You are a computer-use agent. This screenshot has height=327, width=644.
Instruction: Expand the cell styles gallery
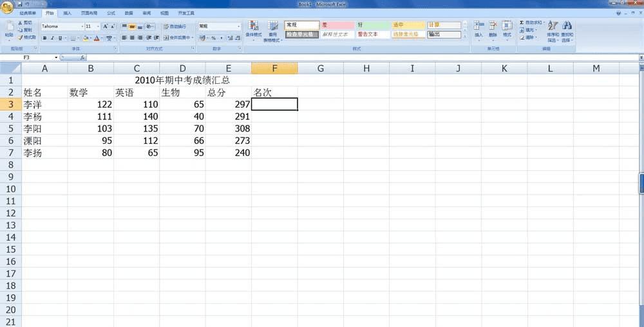click(x=465, y=37)
